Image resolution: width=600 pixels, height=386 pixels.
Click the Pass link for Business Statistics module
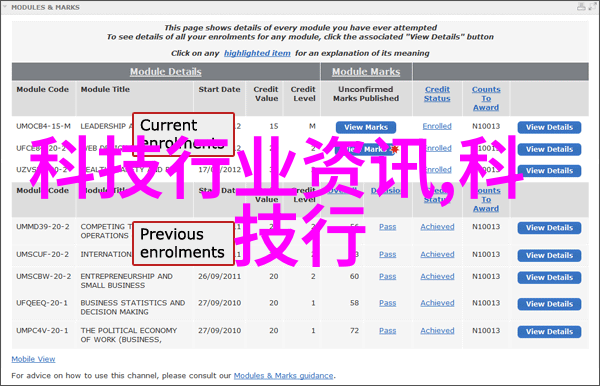pos(388,303)
